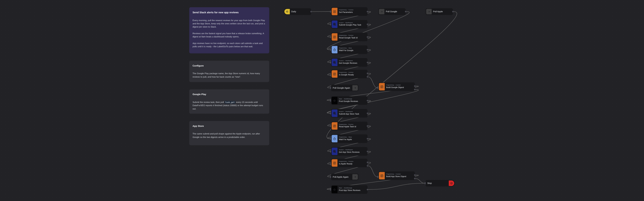The height and width of the screenshot is (201, 644).
Task: Select the Wait For Apple sleep icon
Action: click(x=334, y=139)
